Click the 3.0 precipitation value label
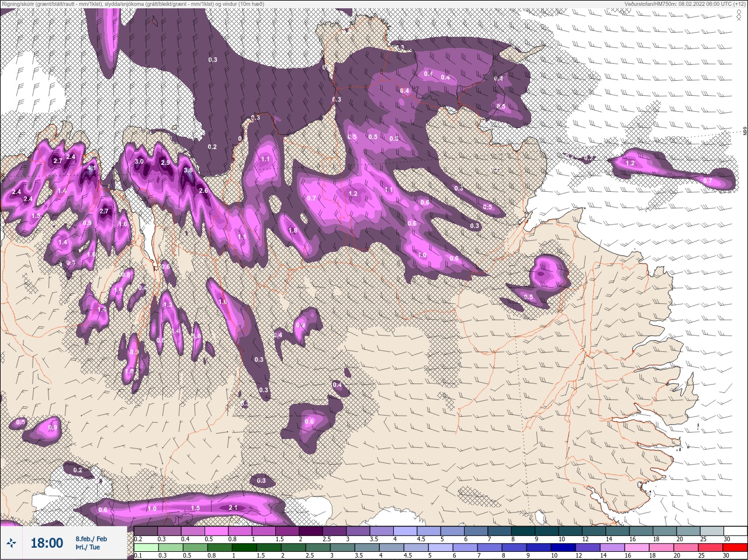Viewport: 748px width, 560px height. 139,161
